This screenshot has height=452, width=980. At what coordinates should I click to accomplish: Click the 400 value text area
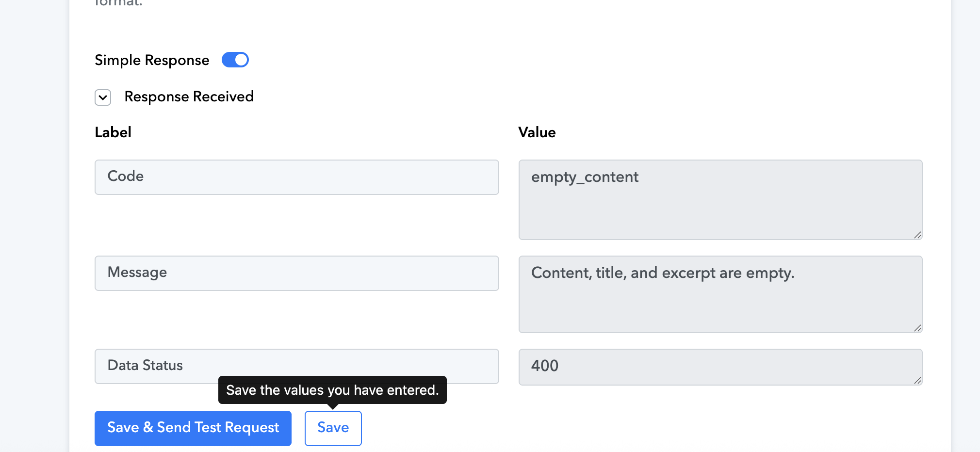pos(720,367)
